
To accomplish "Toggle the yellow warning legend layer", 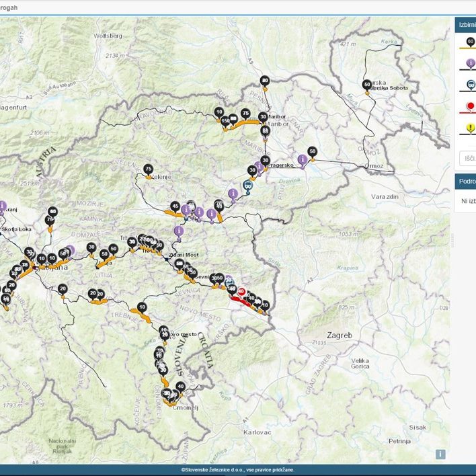I will click(x=469, y=128).
